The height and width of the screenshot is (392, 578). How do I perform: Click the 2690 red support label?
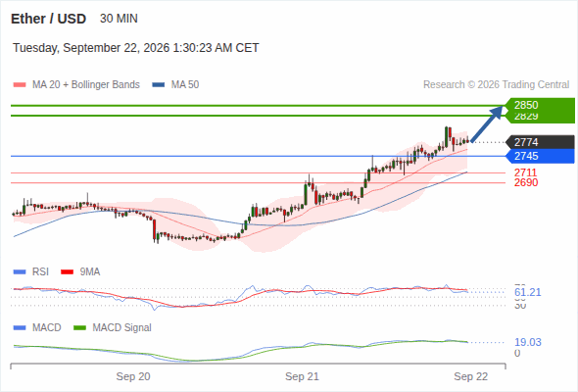[x=526, y=182]
